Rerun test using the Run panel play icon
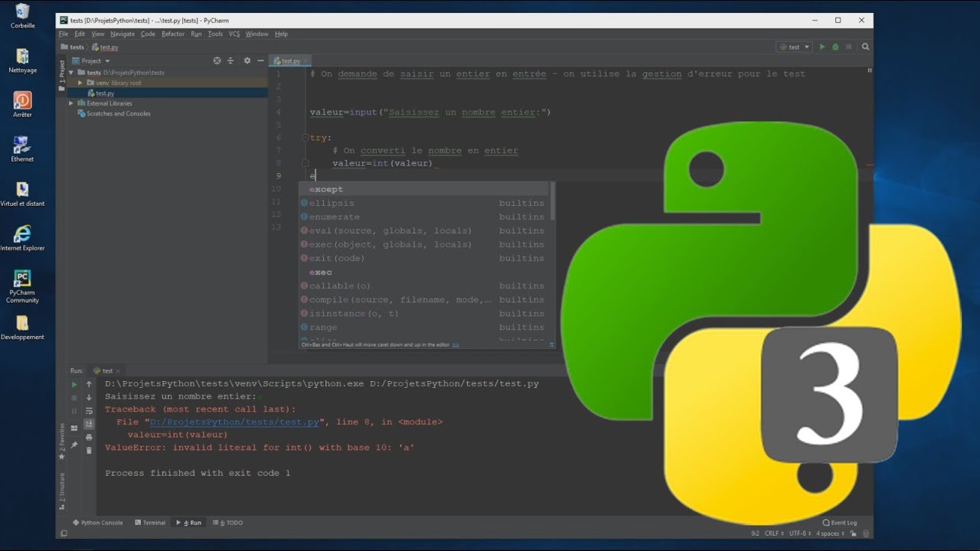 click(74, 384)
